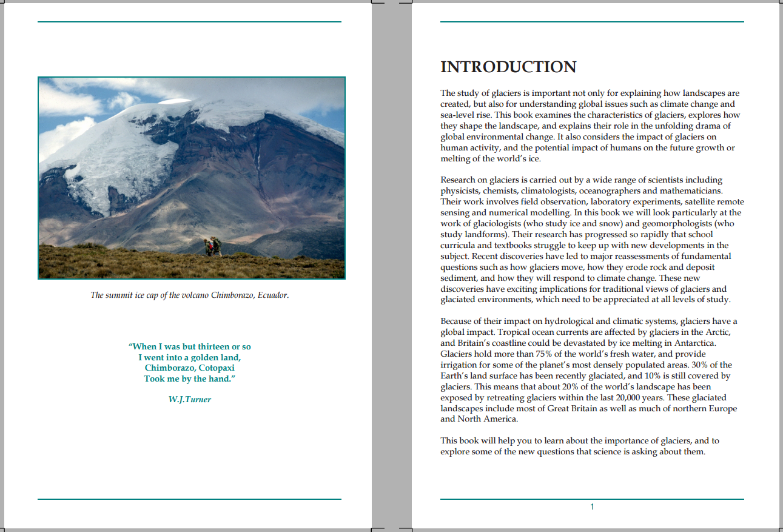Click paragraph starting "Because of their impact"
The image size is (783, 532).
[588, 370]
